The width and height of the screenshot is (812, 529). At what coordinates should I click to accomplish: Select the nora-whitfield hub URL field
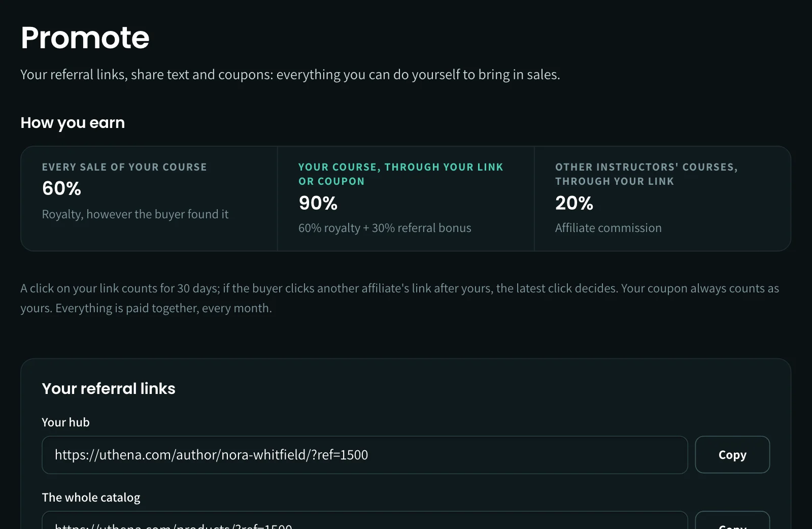click(x=365, y=455)
